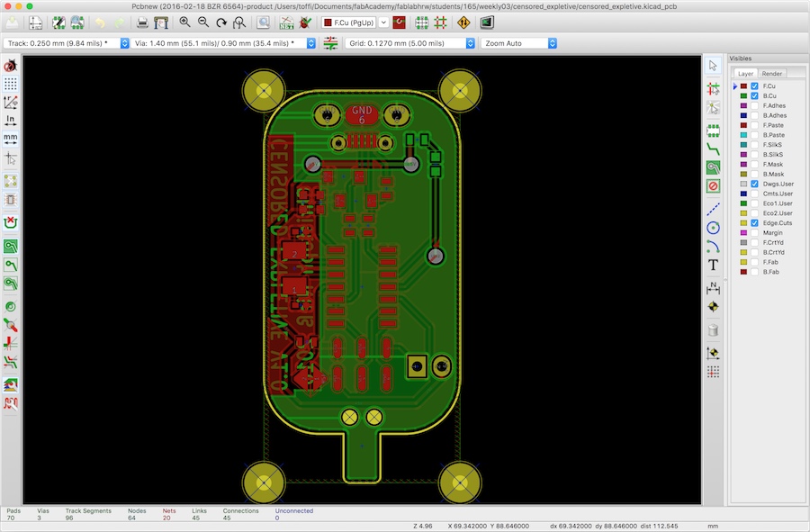810x532 pixels.
Task: Switch to the Layer tab
Action: 745,73
